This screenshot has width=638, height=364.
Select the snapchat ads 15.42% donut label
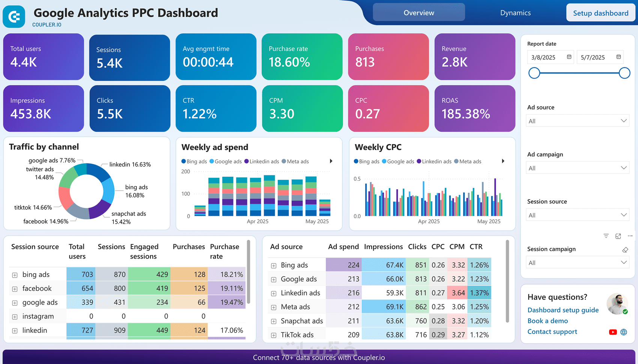tap(129, 218)
